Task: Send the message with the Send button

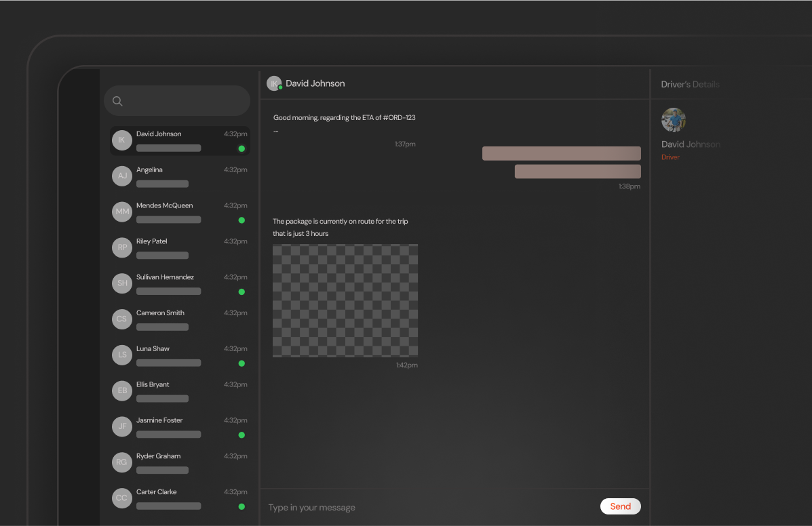Action: coord(621,506)
